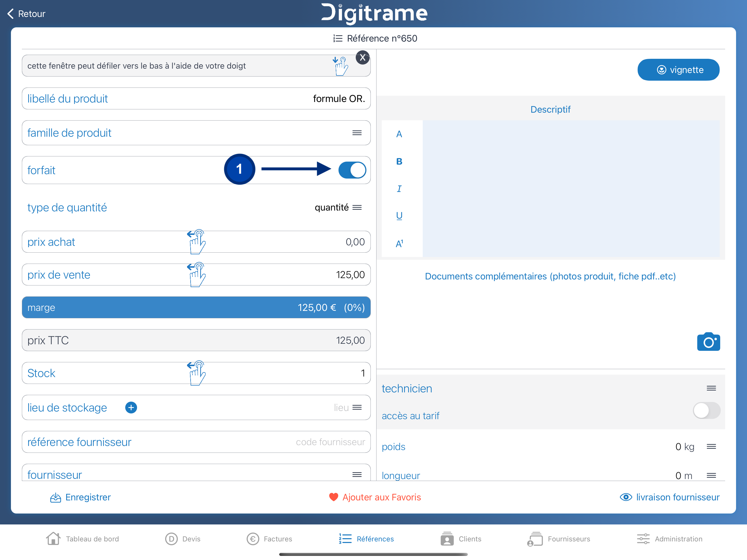Screen dimensions: 747x560
Task: Open type de quantité selector
Action: click(x=357, y=207)
